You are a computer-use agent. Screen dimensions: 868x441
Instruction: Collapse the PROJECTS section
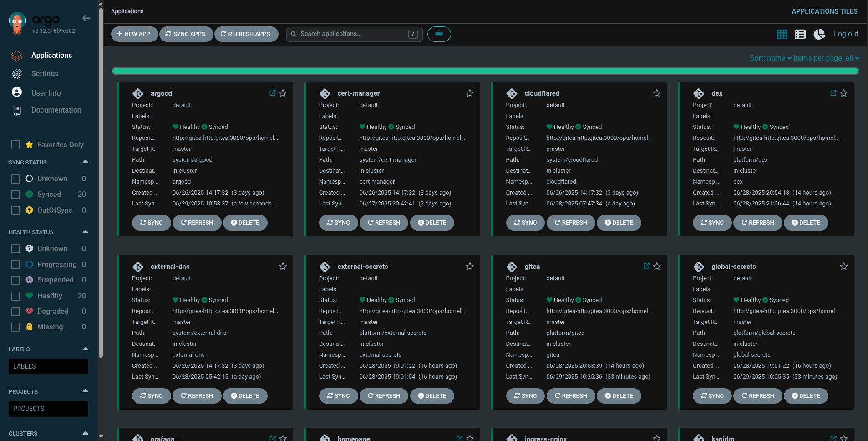pos(85,391)
